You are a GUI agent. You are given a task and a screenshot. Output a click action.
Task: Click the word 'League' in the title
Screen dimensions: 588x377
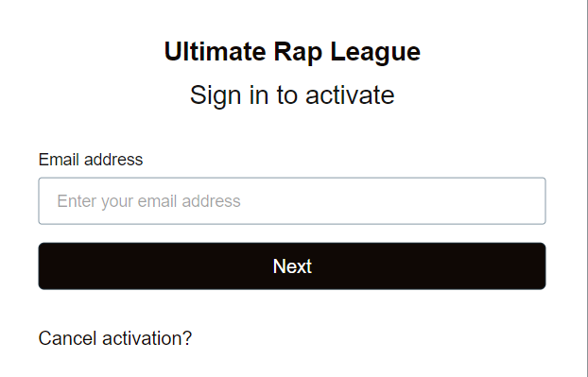pos(375,52)
